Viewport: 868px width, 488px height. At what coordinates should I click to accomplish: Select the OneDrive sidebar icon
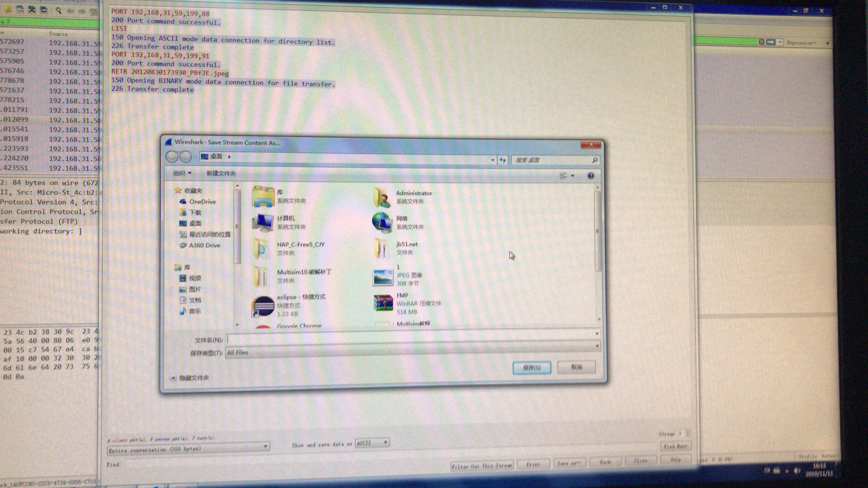pyautogui.click(x=183, y=202)
